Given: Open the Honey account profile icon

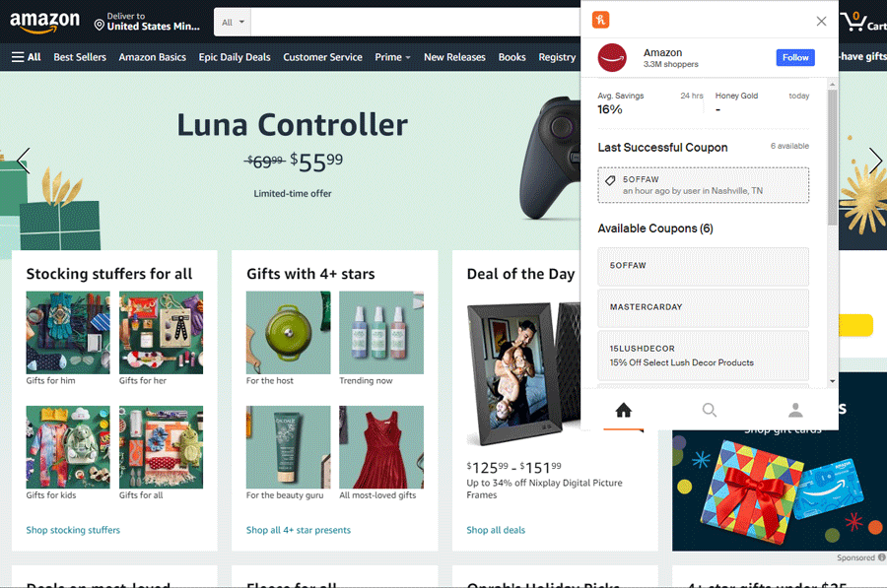Looking at the screenshot, I should (795, 410).
